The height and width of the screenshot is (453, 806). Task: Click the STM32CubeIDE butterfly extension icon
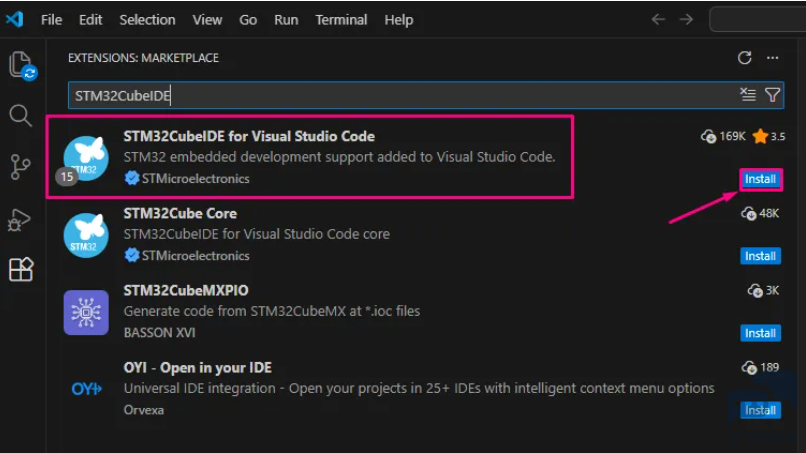click(86, 158)
